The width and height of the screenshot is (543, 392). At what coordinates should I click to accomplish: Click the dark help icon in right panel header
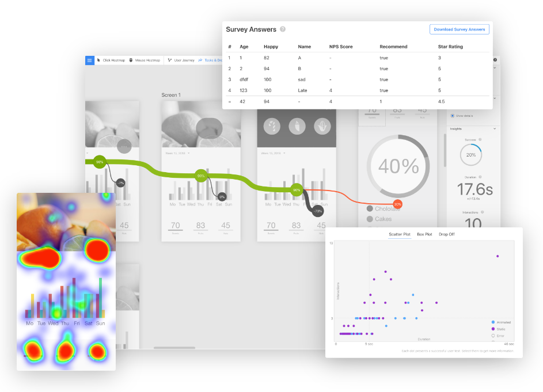(x=495, y=60)
